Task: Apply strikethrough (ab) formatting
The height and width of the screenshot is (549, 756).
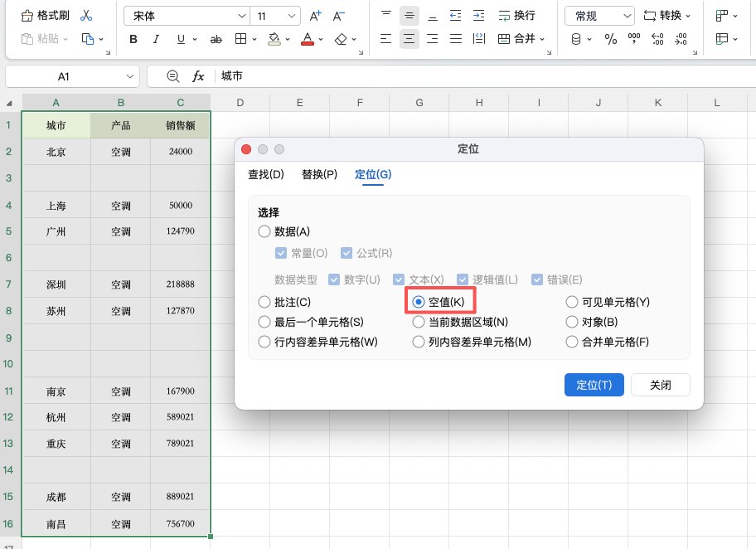Action: [x=216, y=40]
